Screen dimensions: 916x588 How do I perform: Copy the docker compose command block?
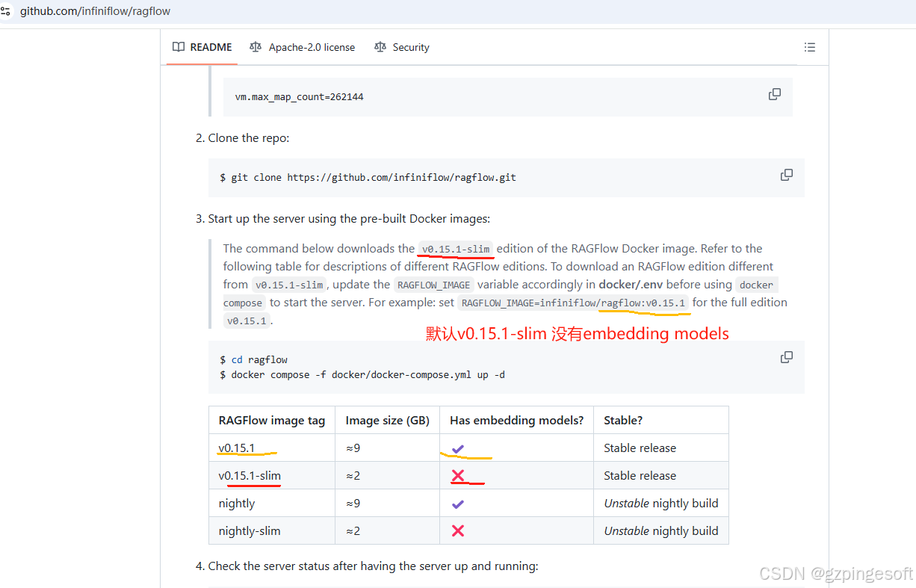click(787, 357)
